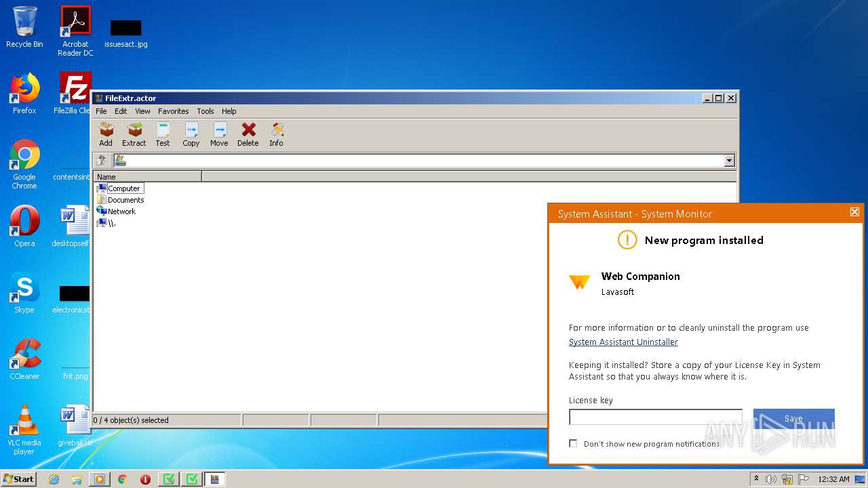868x488 pixels.
Task: Open the View menu
Action: pyautogui.click(x=142, y=111)
